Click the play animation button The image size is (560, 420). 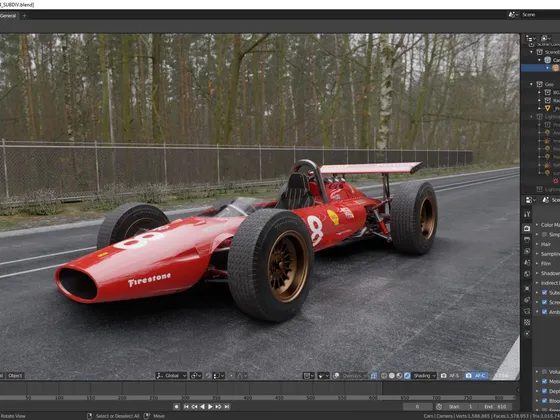(210, 406)
